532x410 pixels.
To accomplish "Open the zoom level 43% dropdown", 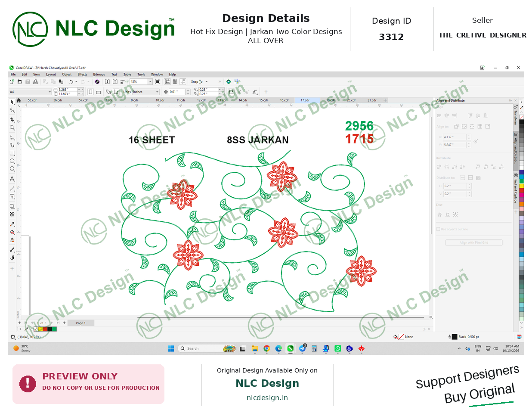I will pyautogui.click(x=150, y=81).
